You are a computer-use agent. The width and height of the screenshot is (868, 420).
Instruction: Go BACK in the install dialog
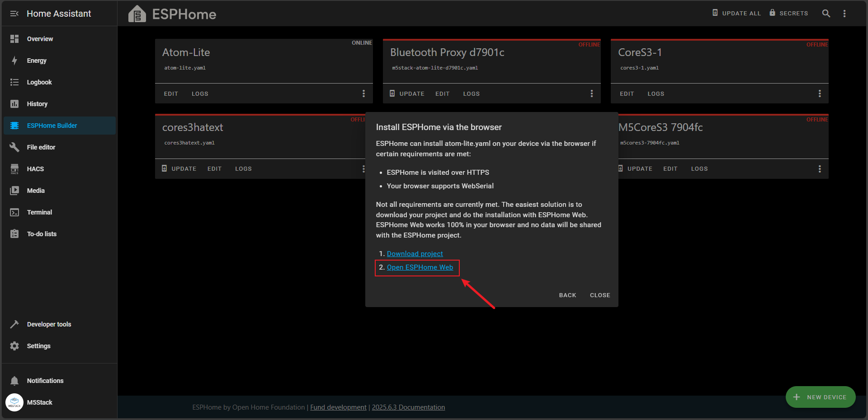click(567, 295)
